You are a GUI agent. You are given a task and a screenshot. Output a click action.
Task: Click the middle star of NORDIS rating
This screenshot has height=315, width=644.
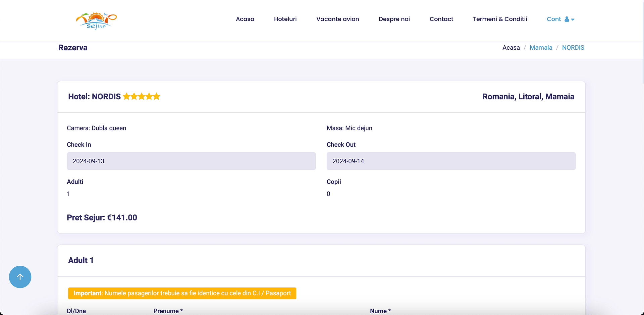click(x=141, y=96)
